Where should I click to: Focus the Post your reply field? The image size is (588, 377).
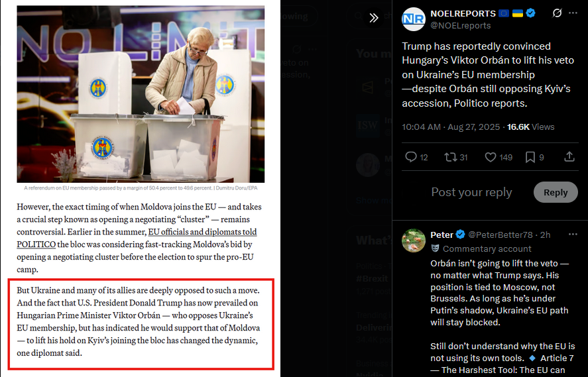[471, 192]
